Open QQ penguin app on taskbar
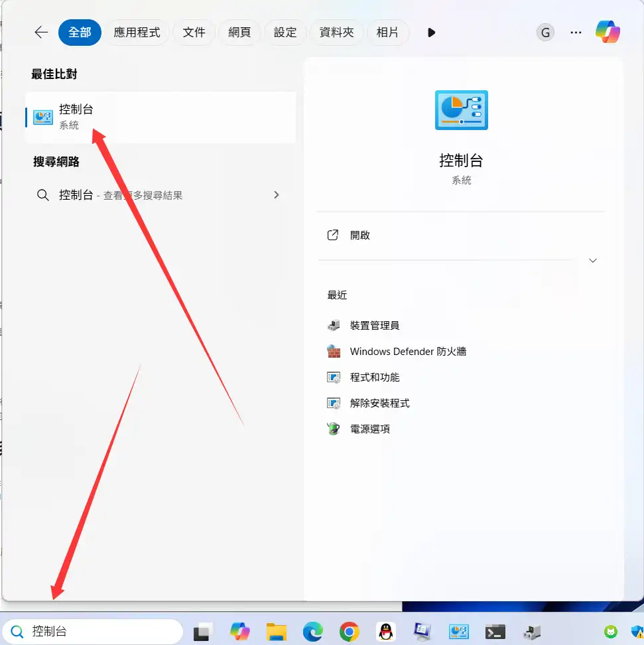Image resolution: width=644 pixels, height=645 pixels. coord(386,632)
